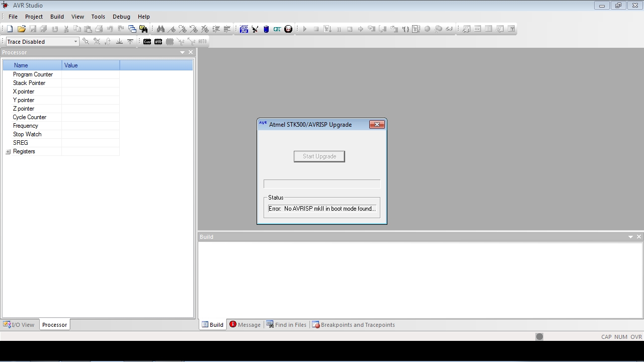The width and height of the screenshot is (644, 362).
Task: Click the QT toolbar icon
Action: 277,29
